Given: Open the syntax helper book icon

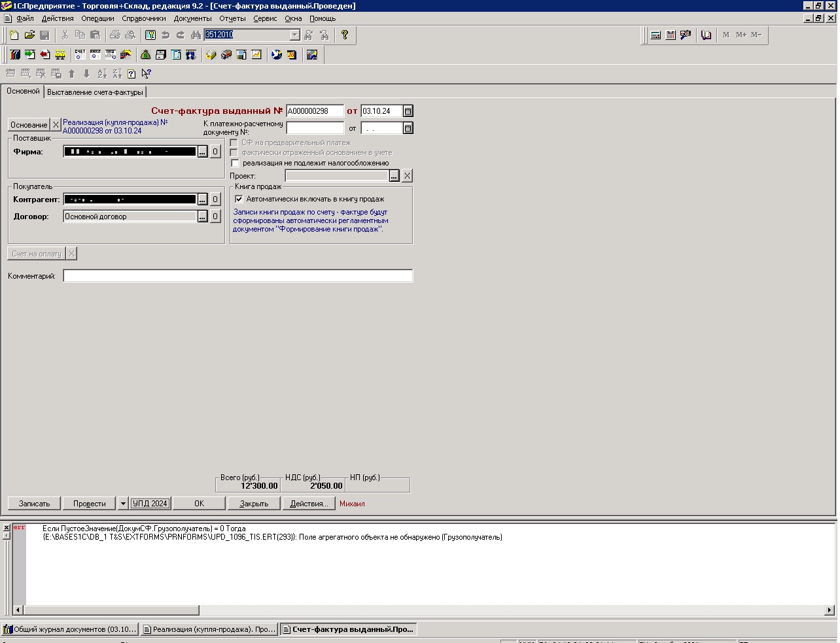Looking at the screenshot, I should click(x=706, y=35).
